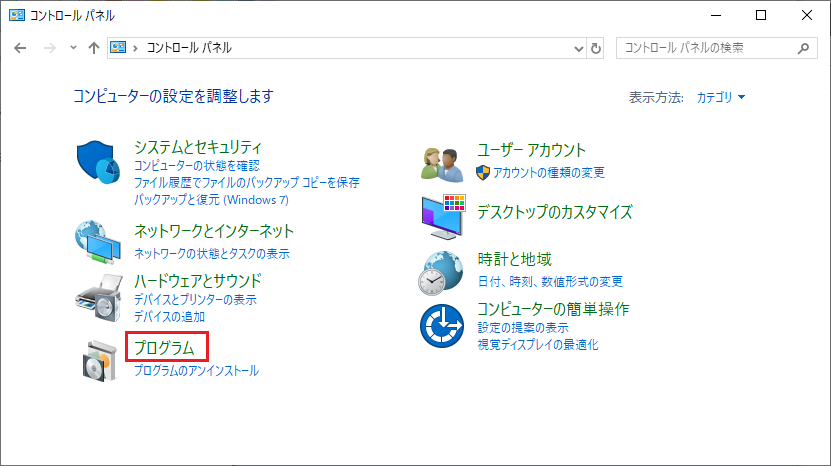Viewport: 831px width, 466px height.
Task: Open デスクトップのカスタマイズ category link
Action: pos(555,212)
